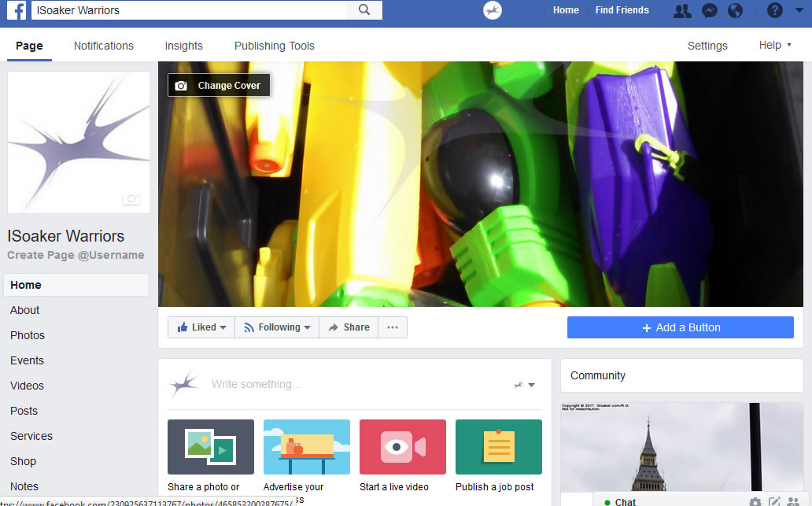Switch to the Insights tab
The image size is (812, 506).
tap(184, 46)
